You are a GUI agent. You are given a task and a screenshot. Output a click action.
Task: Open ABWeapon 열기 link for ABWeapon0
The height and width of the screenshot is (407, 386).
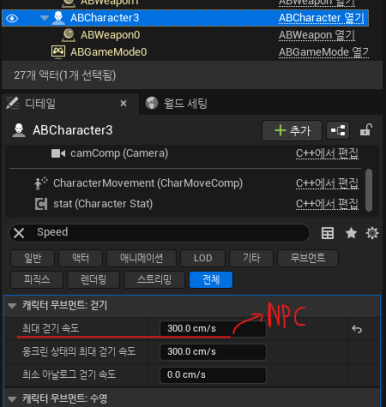tap(317, 35)
